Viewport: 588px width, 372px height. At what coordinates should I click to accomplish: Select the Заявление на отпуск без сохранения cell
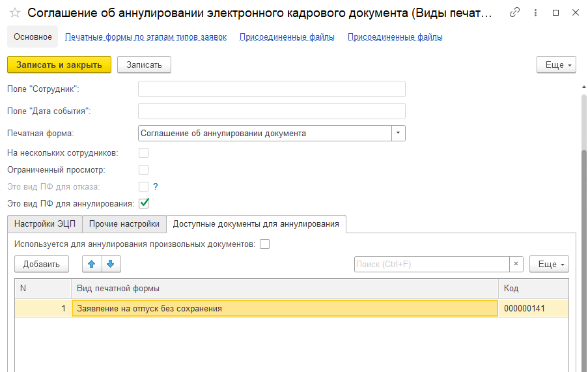tap(285, 308)
